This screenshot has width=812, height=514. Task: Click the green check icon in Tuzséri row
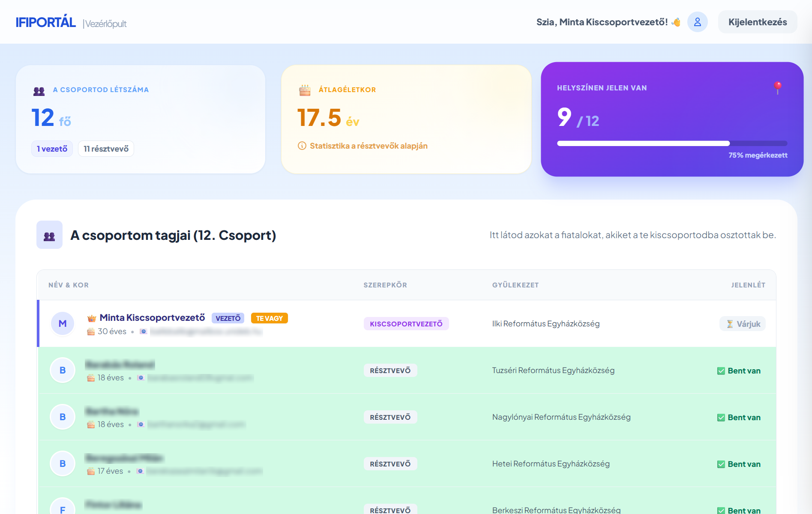click(721, 371)
